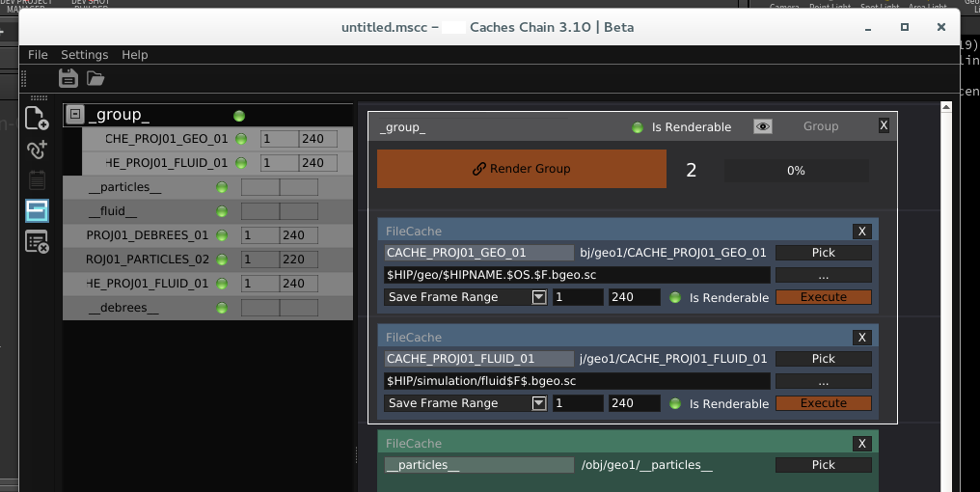
Task: Open the Help menu
Action: coord(135,55)
